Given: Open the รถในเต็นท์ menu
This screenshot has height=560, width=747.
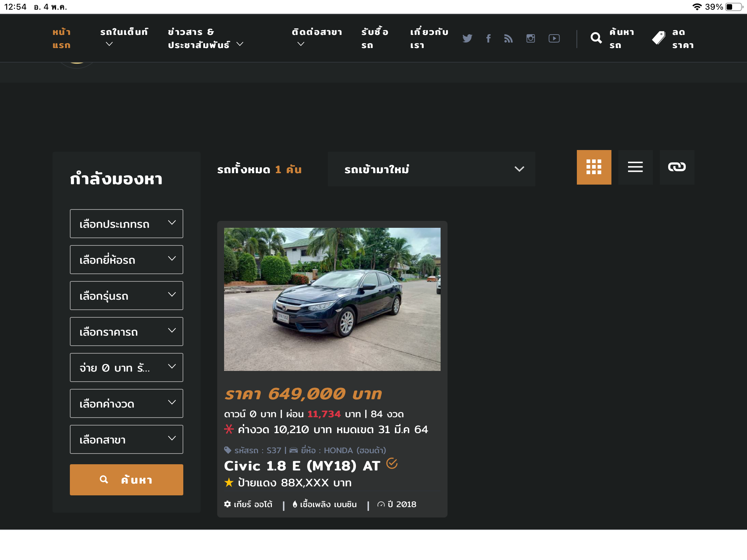Looking at the screenshot, I should click(x=124, y=37).
